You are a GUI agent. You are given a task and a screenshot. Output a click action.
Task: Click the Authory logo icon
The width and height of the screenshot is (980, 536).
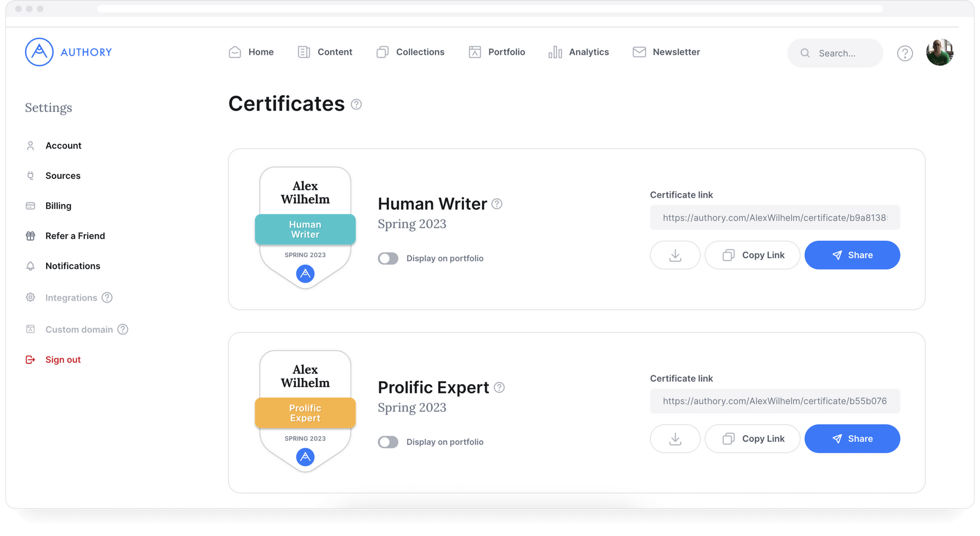(x=39, y=52)
